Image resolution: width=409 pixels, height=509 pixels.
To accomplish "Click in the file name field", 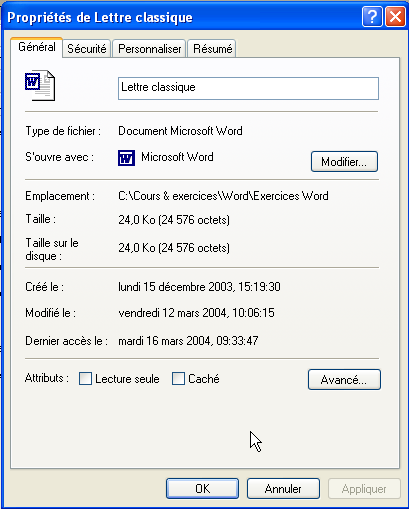I will (x=248, y=88).
